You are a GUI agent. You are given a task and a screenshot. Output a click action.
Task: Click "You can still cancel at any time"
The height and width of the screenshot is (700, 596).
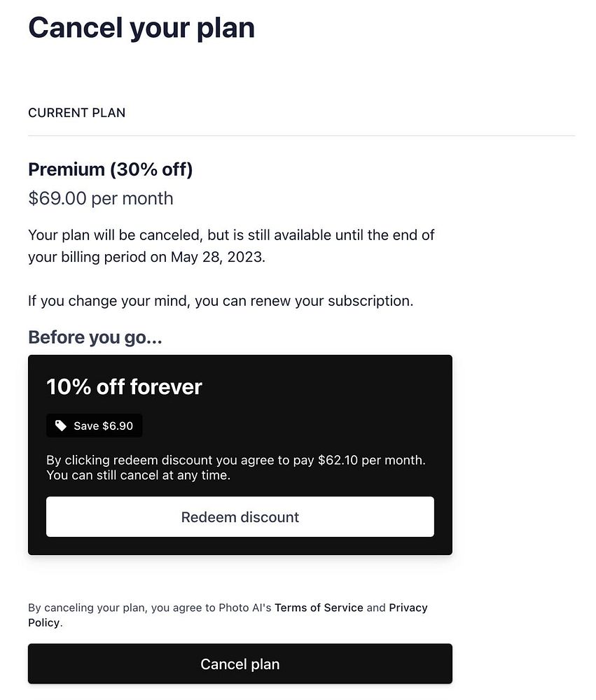pos(138,476)
